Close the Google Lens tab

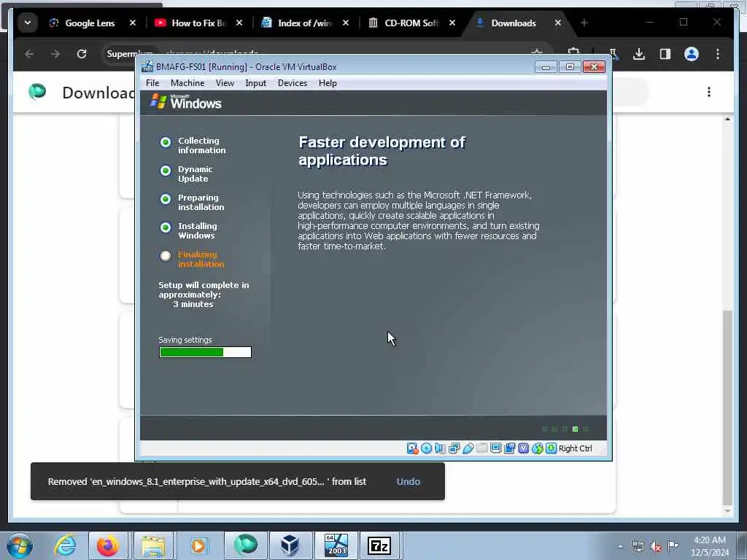(x=133, y=23)
